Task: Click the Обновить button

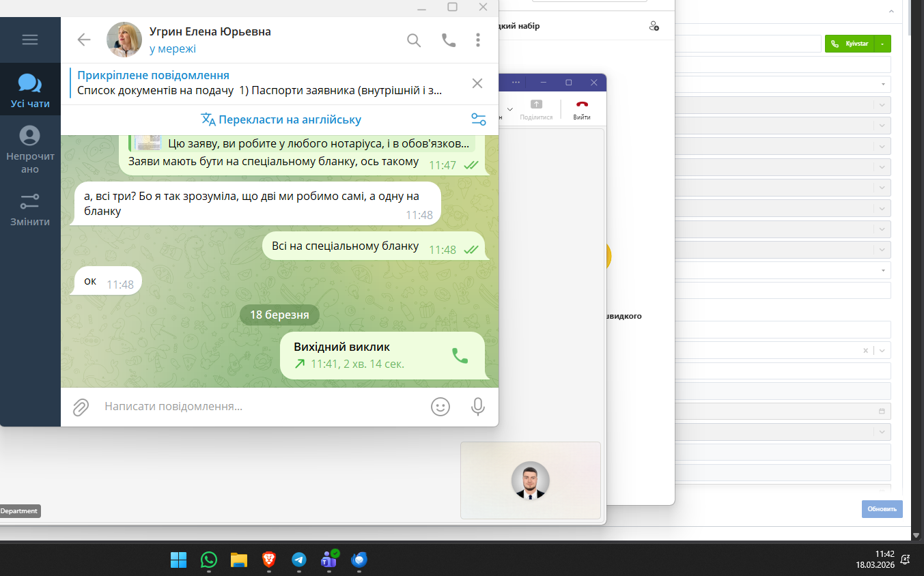Action: tap(882, 509)
